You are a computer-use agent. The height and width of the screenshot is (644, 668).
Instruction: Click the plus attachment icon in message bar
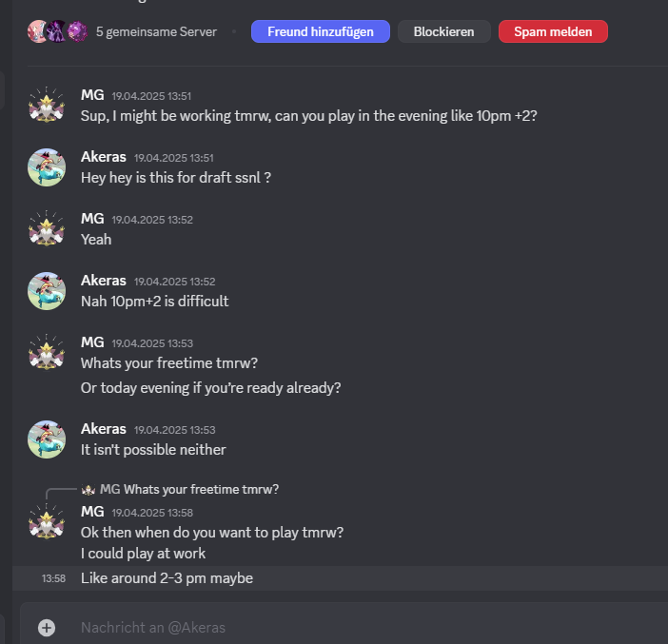(47, 627)
